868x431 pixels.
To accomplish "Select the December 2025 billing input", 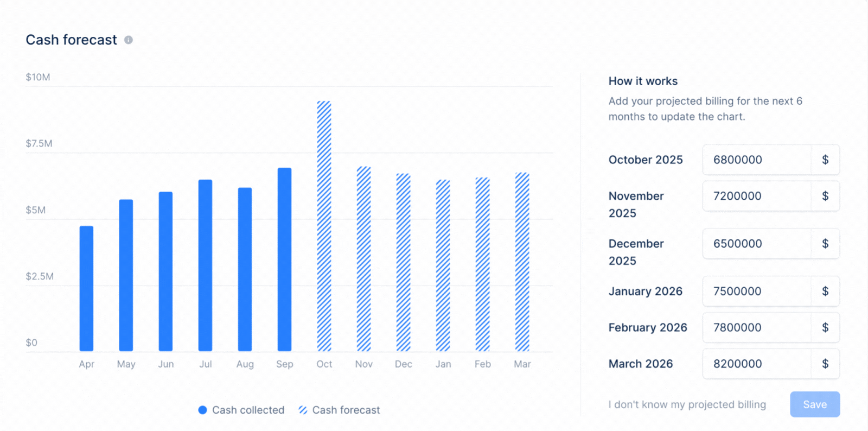I will [x=756, y=244].
